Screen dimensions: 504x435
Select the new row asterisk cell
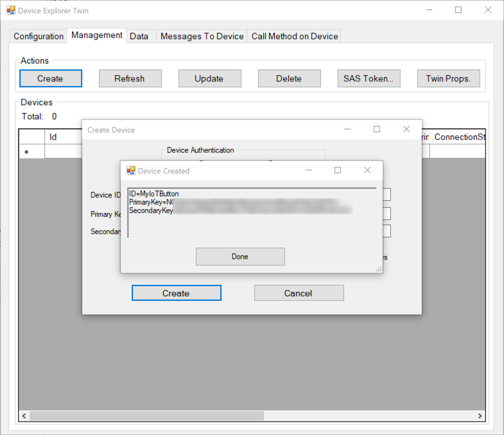[x=31, y=151]
